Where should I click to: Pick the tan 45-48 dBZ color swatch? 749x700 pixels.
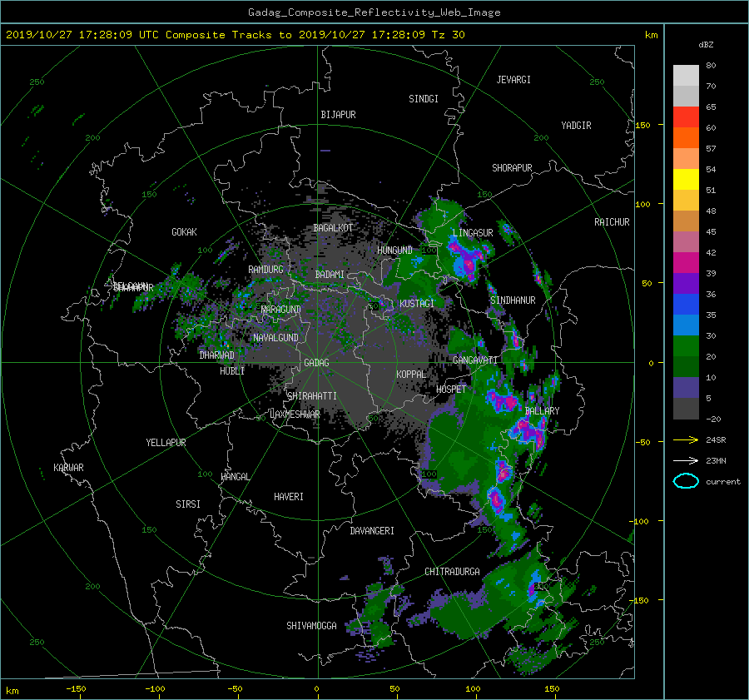pyautogui.click(x=686, y=221)
